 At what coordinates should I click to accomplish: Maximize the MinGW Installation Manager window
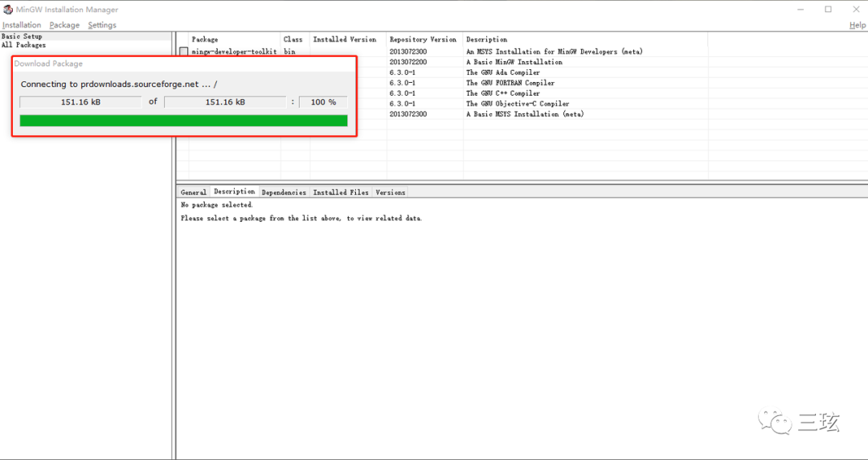click(828, 10)
